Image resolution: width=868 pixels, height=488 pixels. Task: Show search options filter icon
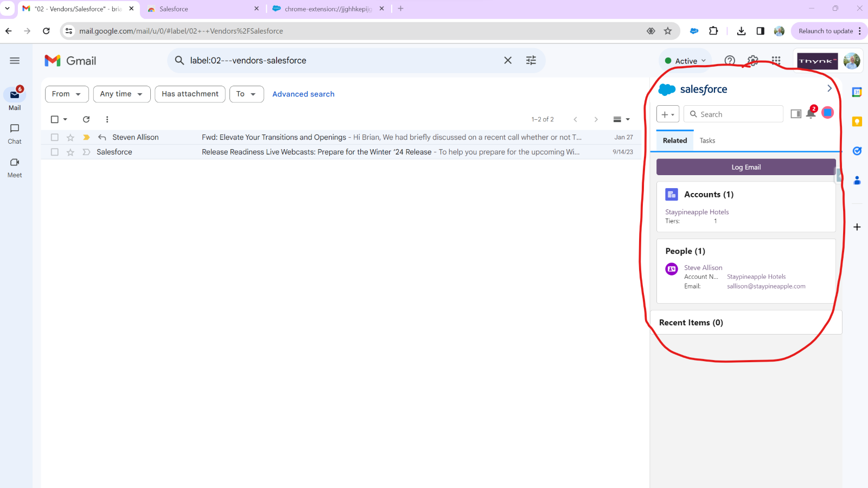(x=531, y=61)
